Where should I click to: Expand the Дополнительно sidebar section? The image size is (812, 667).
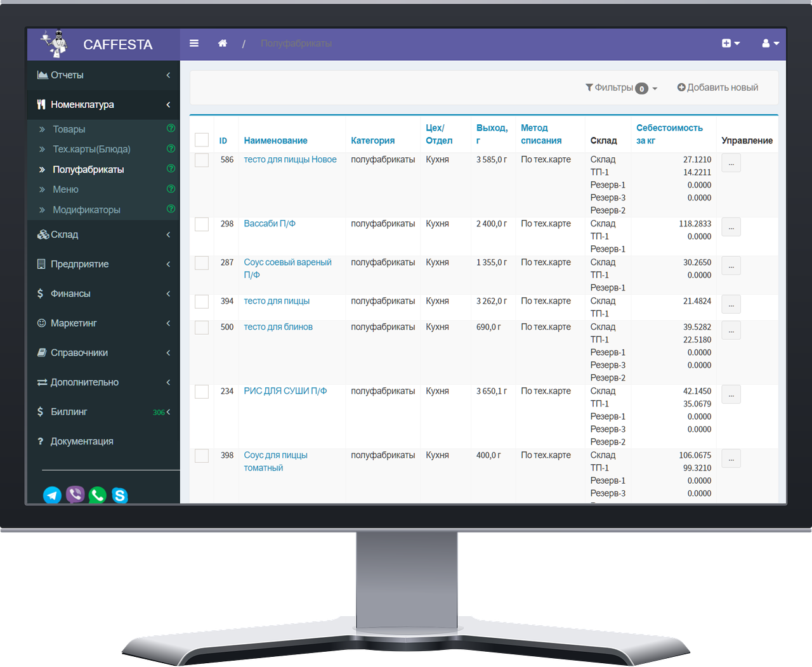(103, 382)
